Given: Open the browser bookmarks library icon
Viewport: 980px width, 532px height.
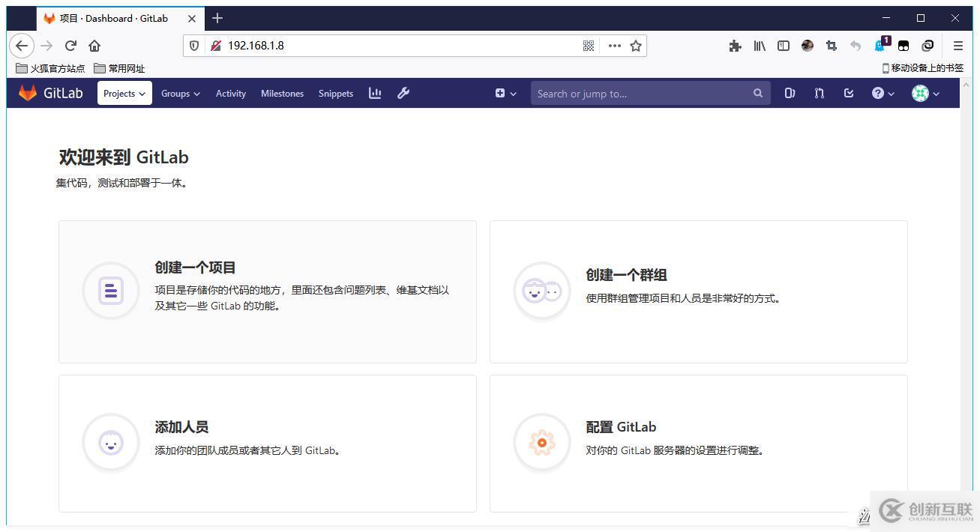Looking at the screenshot, I should point(759,46).
